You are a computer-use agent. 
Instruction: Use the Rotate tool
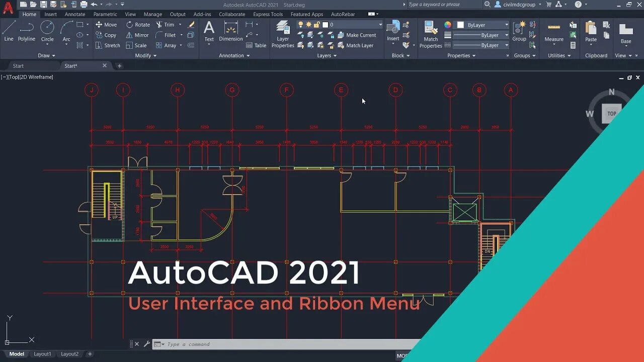click(138, 25)
